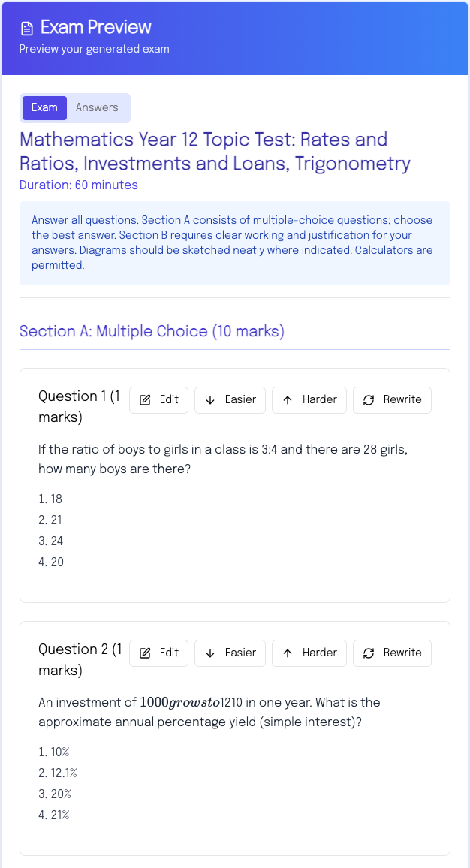Click the Section A: Multiple Choice heading
Screen dimensions: 470x868
tap(152, 331)
